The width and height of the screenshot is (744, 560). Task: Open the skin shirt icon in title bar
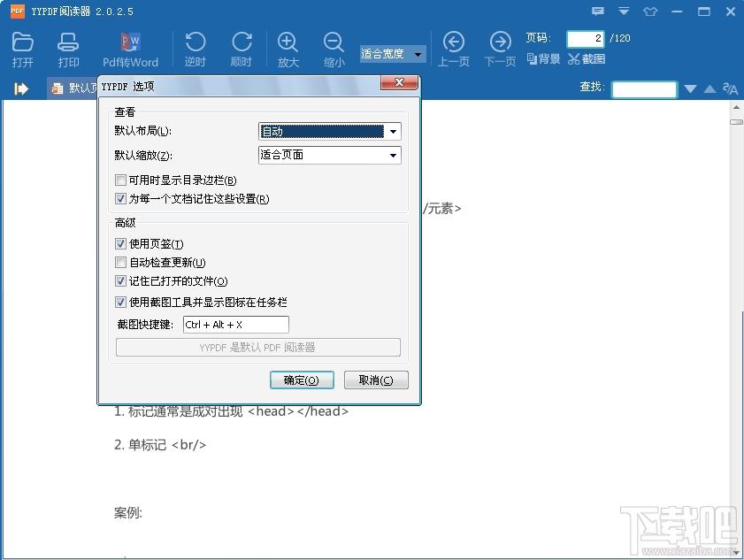(650, 11)
